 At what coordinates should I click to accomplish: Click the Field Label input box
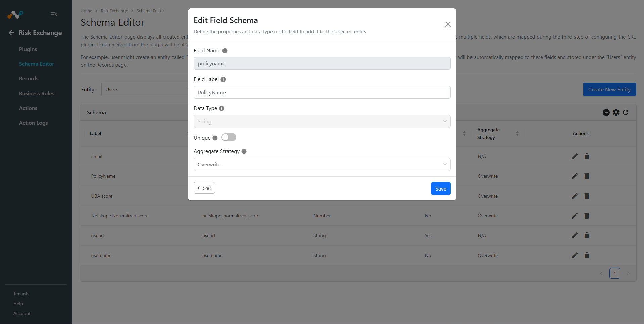322,92
